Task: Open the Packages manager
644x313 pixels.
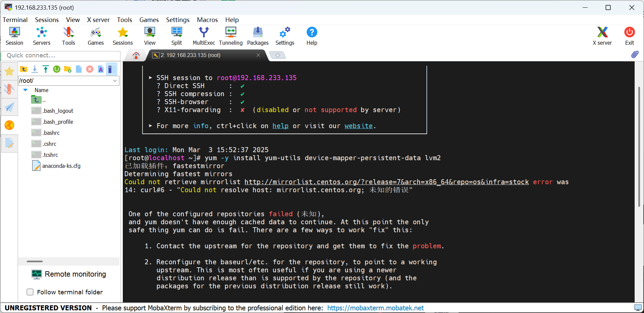Action: coord(258,36)
